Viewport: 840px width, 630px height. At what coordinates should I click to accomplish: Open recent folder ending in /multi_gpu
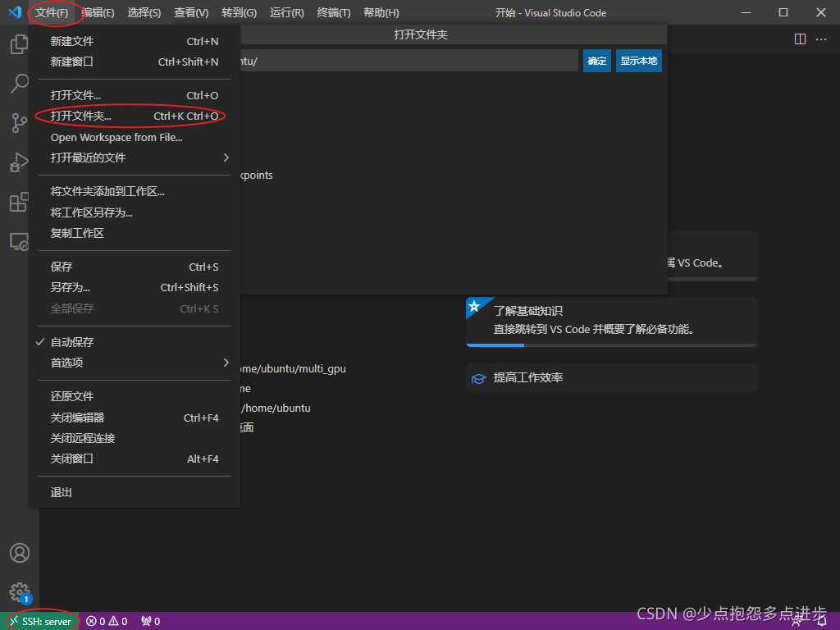pyautogui.click(x=293, y=368)
